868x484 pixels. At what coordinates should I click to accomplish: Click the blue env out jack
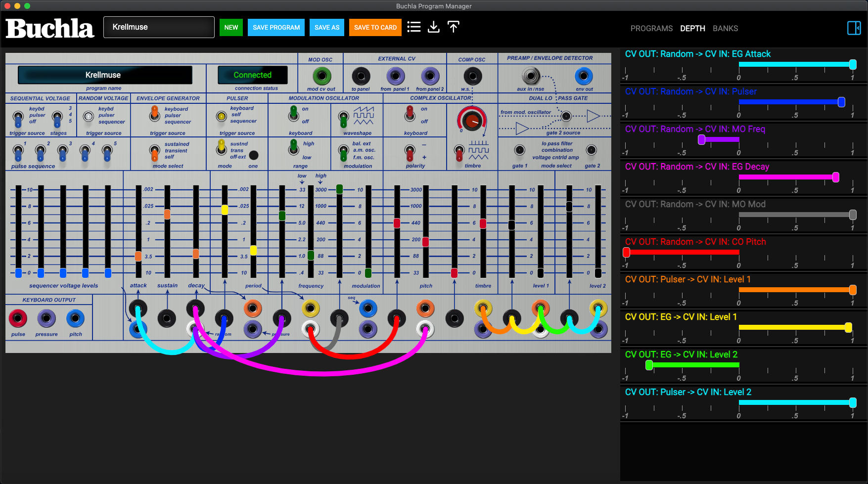point(584,76)
